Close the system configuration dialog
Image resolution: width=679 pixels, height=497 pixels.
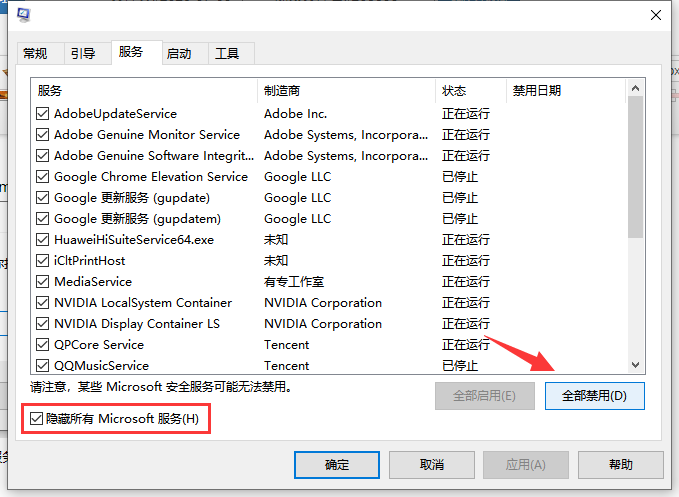point(655,15)
